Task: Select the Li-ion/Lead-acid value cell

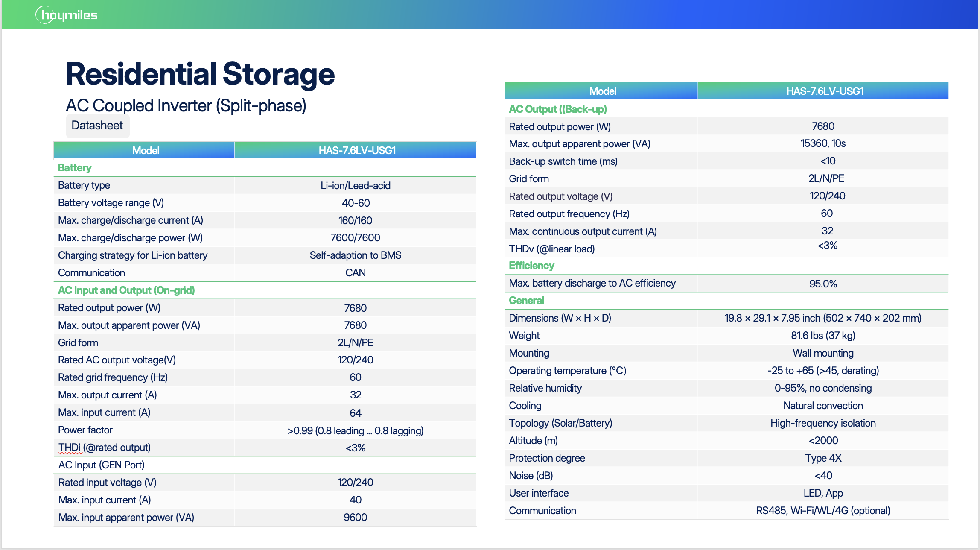Action: [x=355, y=186]
